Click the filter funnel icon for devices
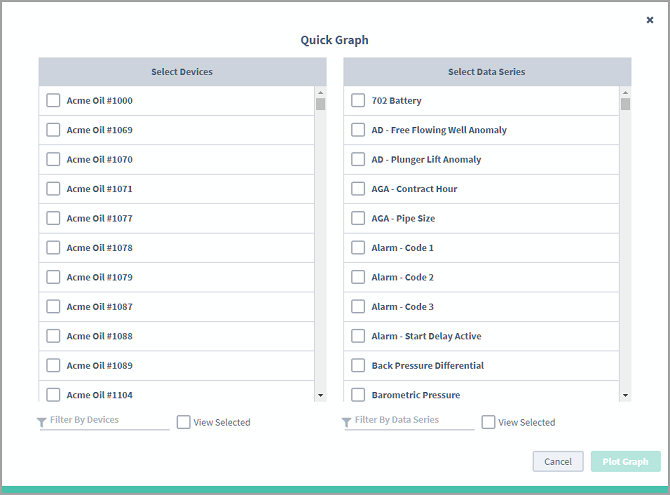Screen dimensions: 670x495 (x=41, y=422)
